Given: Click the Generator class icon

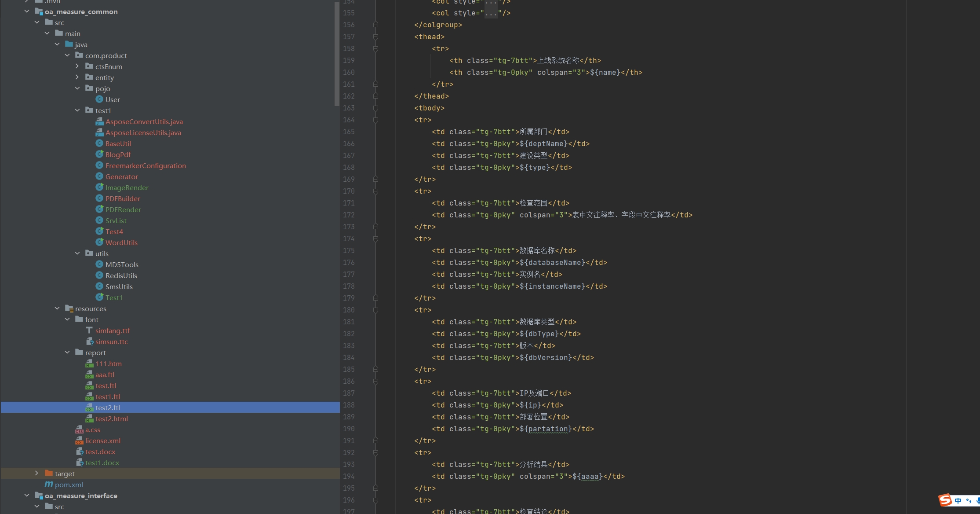Looking at the screenshot, I should (99, 176).
